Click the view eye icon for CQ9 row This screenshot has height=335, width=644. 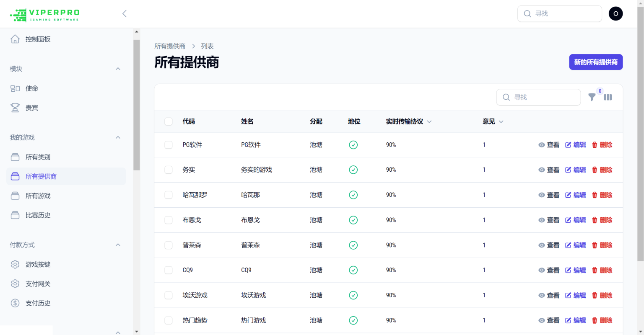542,271
